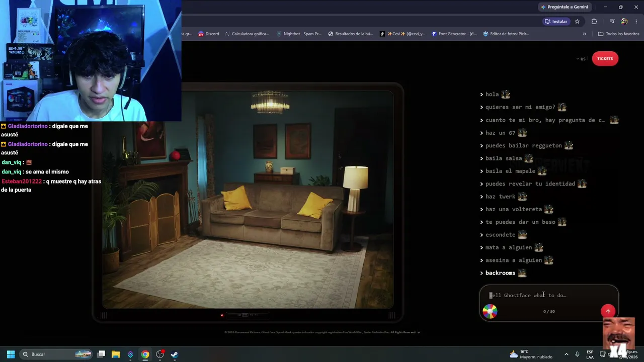Viewport: 644px width, 362px height.
Task: Click the red send arrow button
Action: tap(608, 311)
